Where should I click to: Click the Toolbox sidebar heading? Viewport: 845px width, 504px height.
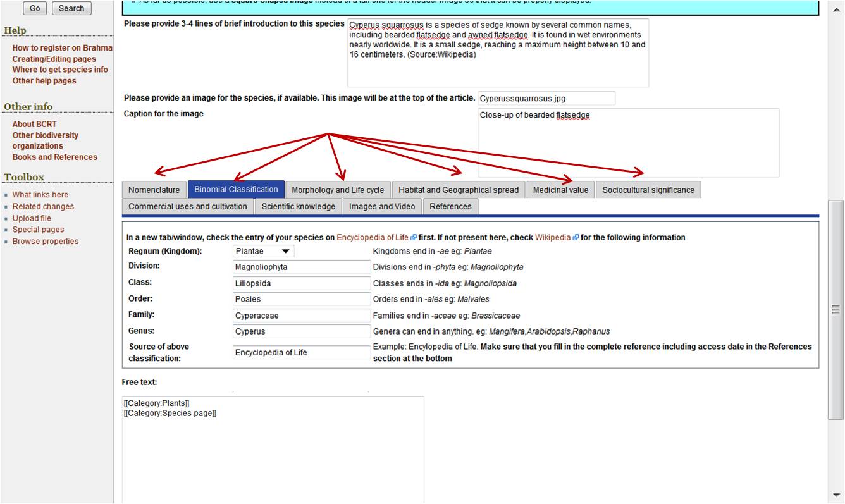point(24,176)
